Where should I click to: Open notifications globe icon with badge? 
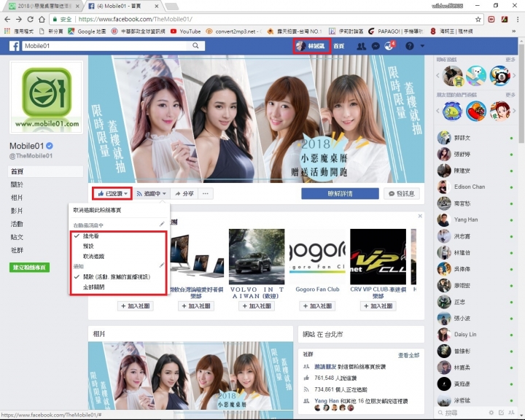click(x=389, y=45)
